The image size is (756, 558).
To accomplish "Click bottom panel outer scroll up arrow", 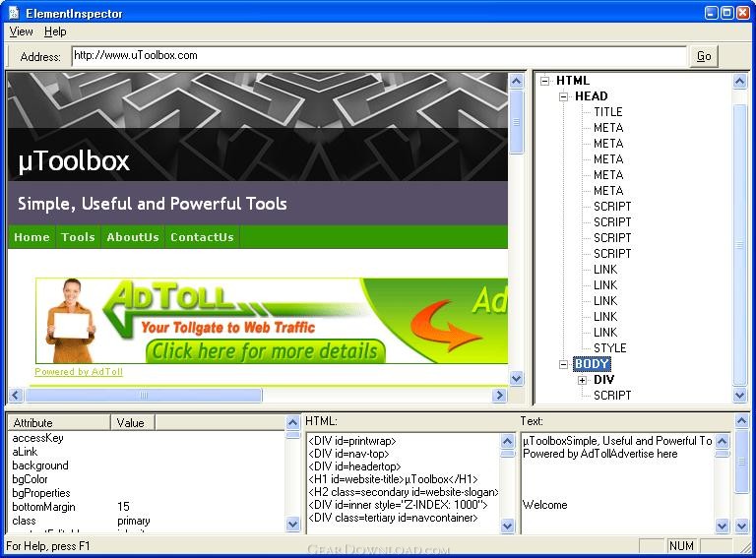I will (x=742, y=420).
